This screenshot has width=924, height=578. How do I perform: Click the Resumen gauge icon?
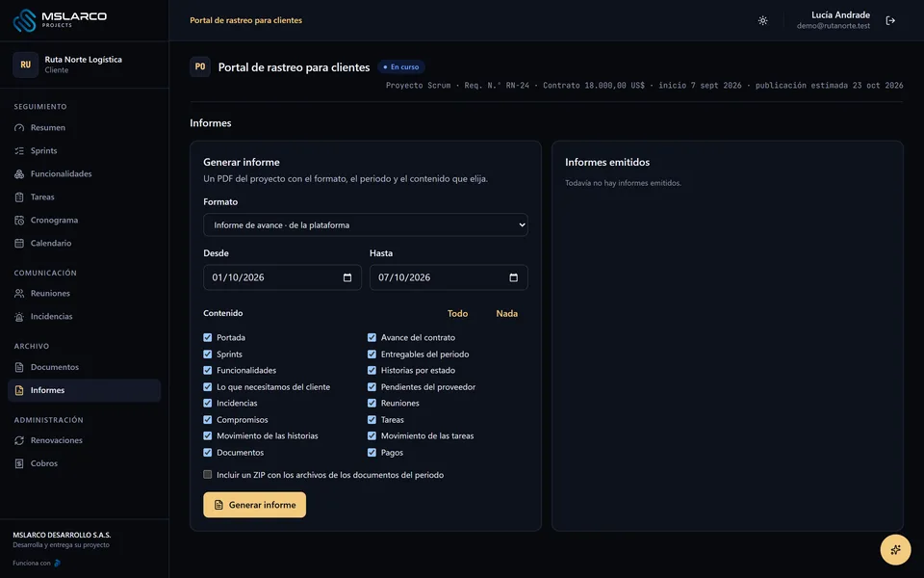(x=19, y=128)
